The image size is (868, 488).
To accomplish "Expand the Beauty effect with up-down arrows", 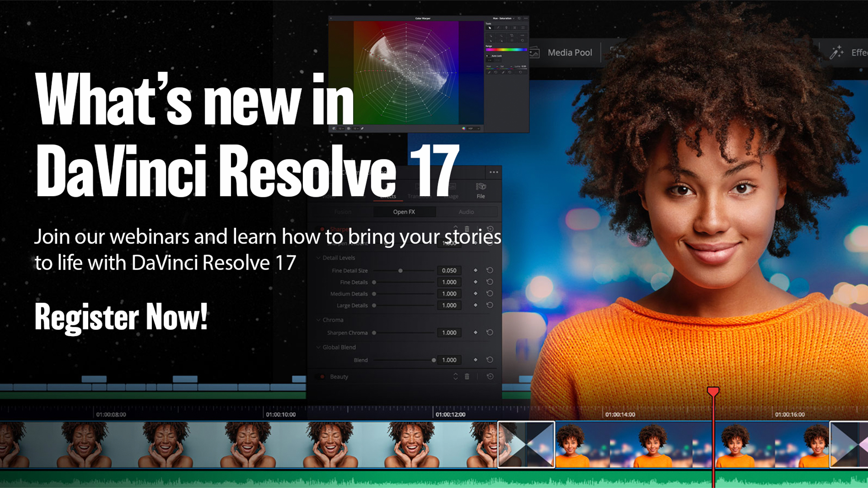I will 455,376.
